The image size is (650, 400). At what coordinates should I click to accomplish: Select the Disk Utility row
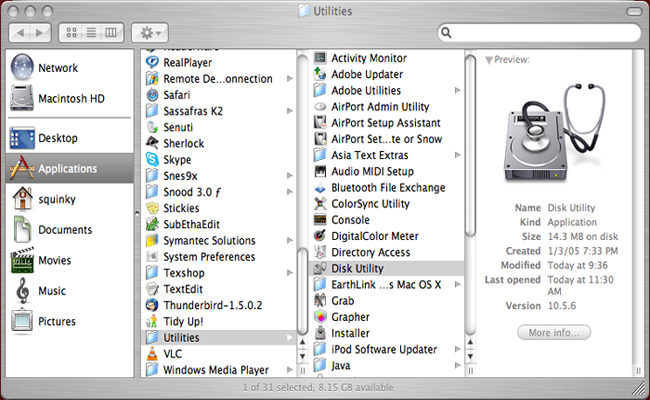pos(387,268)
